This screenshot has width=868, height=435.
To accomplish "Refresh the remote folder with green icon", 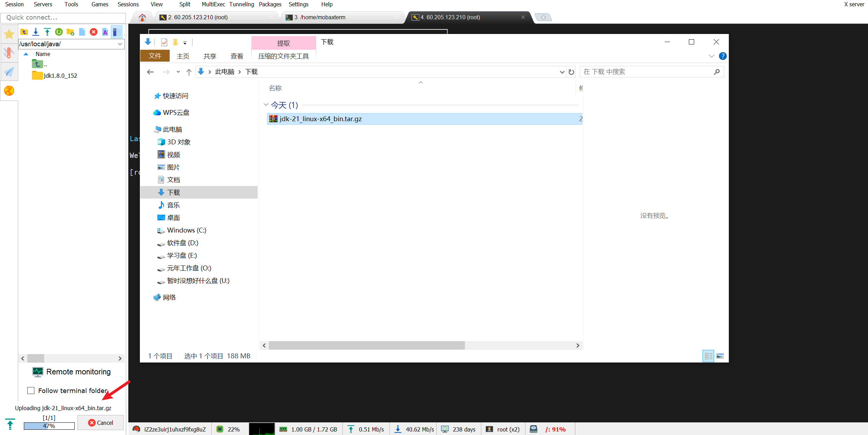I will tap(59, 32).
